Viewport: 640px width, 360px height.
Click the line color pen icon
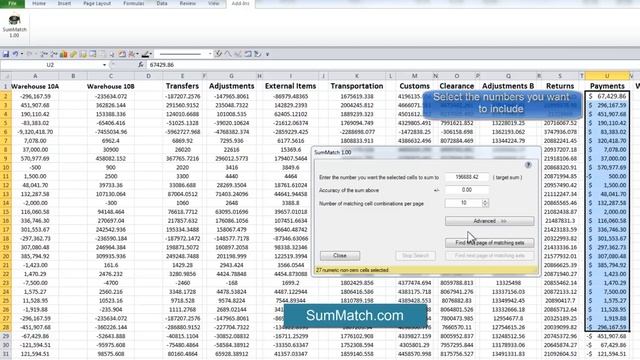click(x=145, y=54)
